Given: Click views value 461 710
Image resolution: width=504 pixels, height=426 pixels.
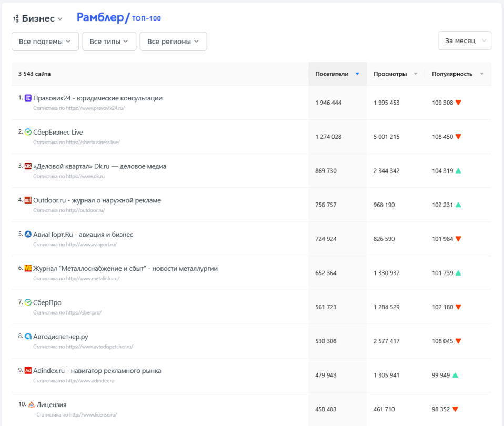Looking at the screenshot, I should click(x=384, y=409).
